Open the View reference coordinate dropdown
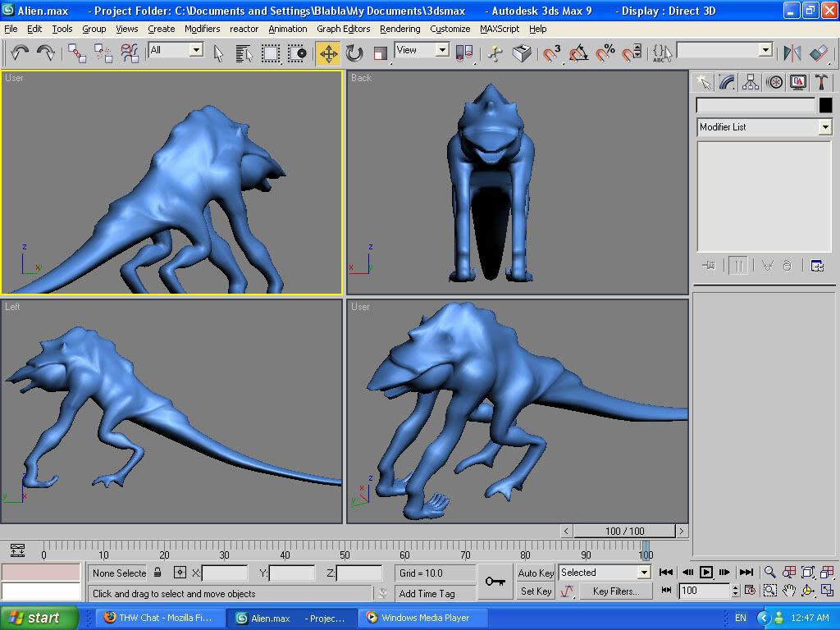 422,50
